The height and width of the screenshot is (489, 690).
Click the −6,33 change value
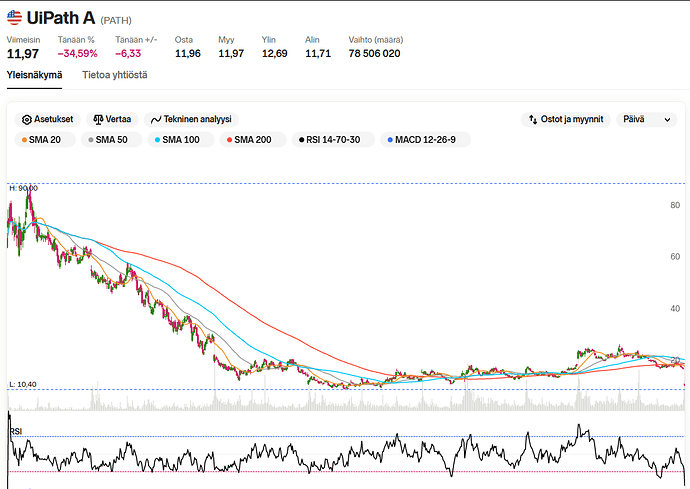point(128,54)
